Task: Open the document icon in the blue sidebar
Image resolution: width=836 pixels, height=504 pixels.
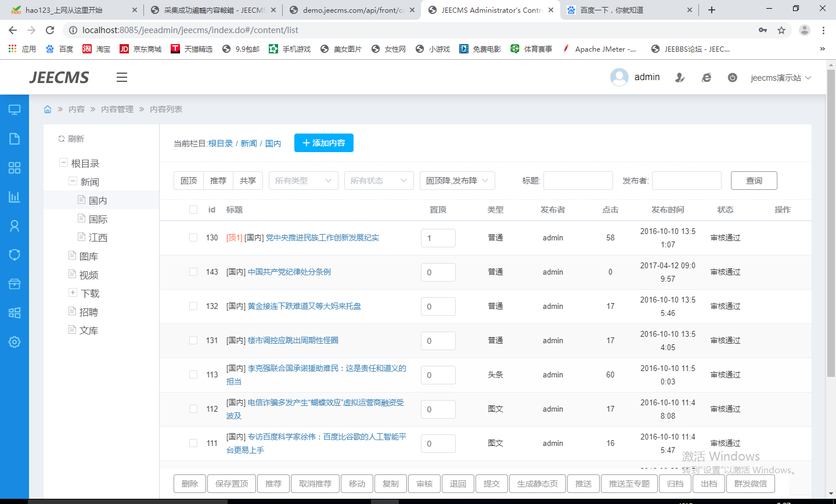Action: click(15, 139)
